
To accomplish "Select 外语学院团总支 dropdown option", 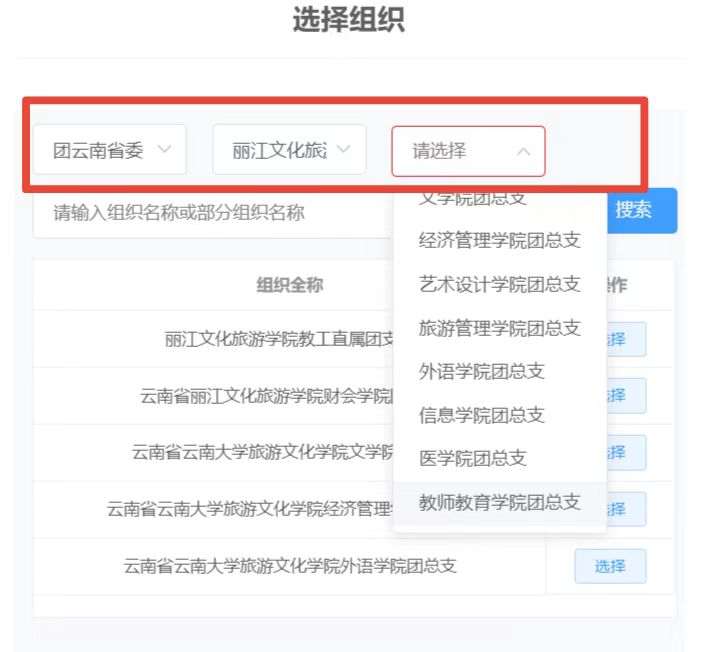I will pos(482,371).
